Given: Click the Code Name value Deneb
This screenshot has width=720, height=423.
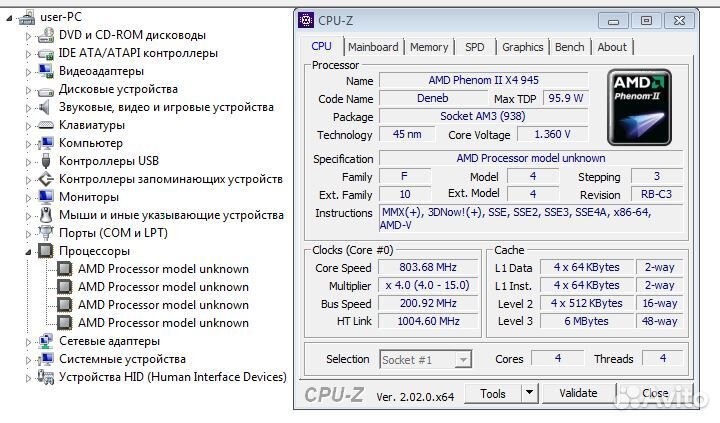Looking at the screenshot, I should (433, 98).
